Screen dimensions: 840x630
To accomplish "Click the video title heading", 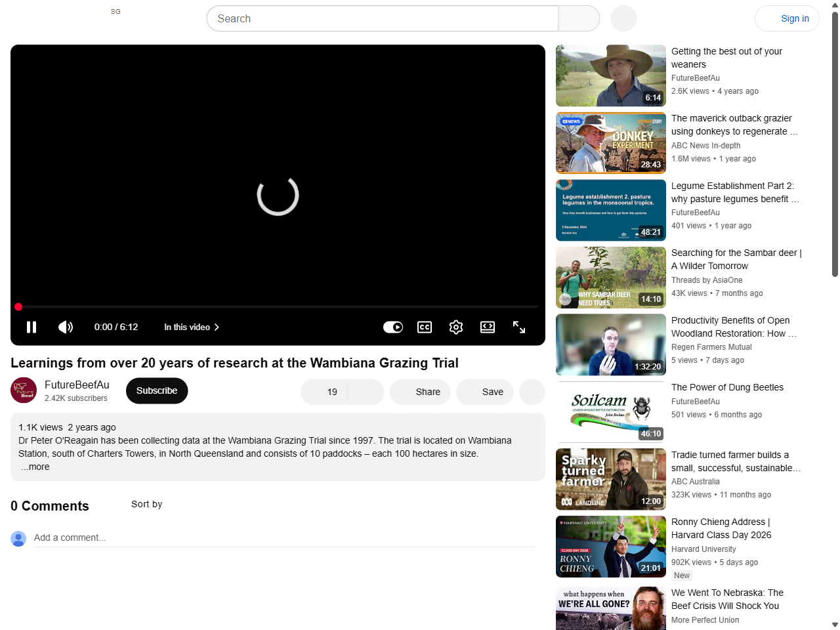I will [234, 363].
